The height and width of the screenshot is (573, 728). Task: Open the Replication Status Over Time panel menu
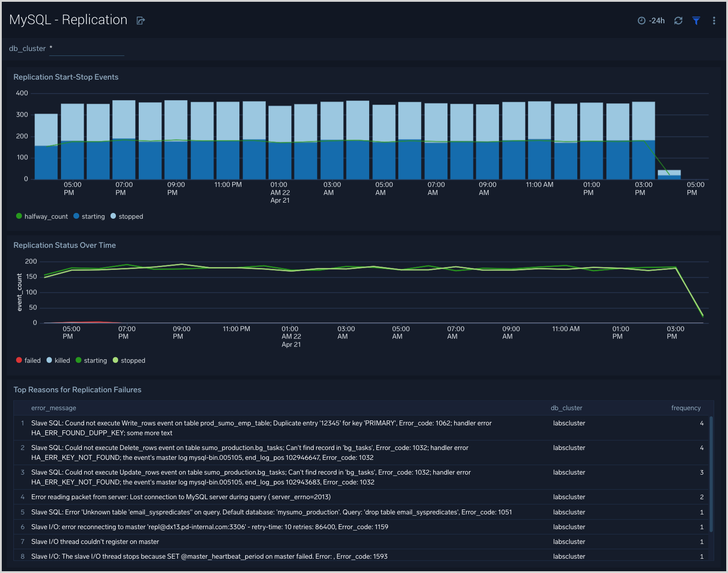click(x=707, y=245)
